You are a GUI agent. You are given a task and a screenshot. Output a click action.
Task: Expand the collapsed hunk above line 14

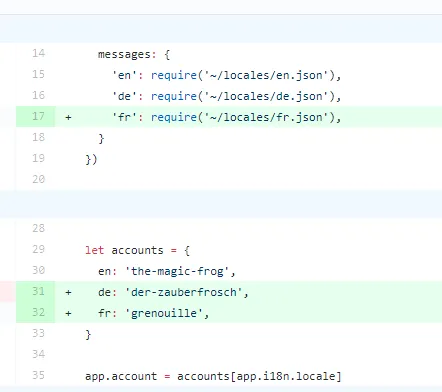pos(221,29)
